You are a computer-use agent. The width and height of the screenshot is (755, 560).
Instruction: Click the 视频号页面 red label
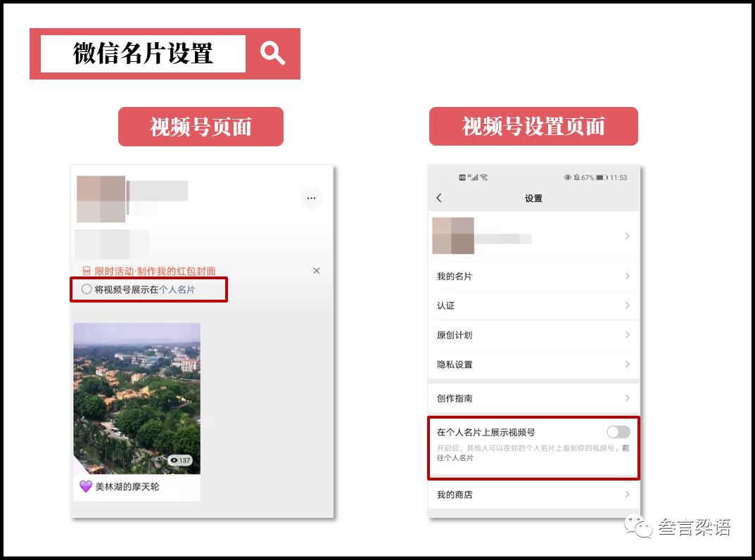coord(201,127)
